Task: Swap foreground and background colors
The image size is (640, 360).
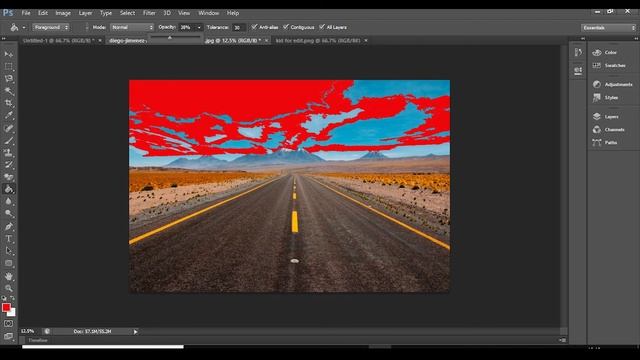Action: [x=13, y=298]
